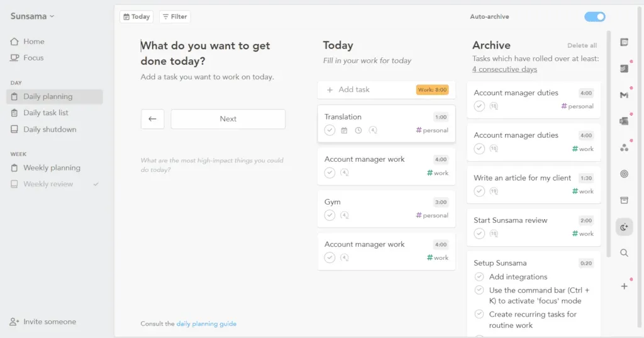Open the 4 consecutive days selector
This screenshot has height=338, width=644.
[504, 69]
